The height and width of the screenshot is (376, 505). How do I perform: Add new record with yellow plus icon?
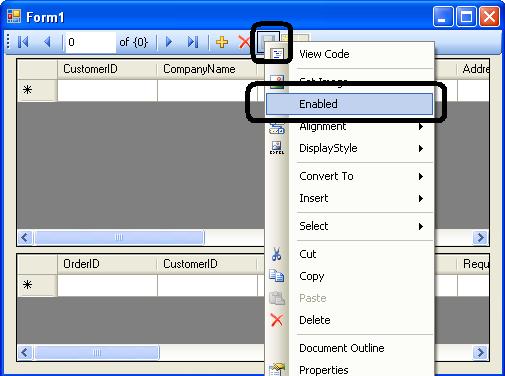tap(222, 42)
